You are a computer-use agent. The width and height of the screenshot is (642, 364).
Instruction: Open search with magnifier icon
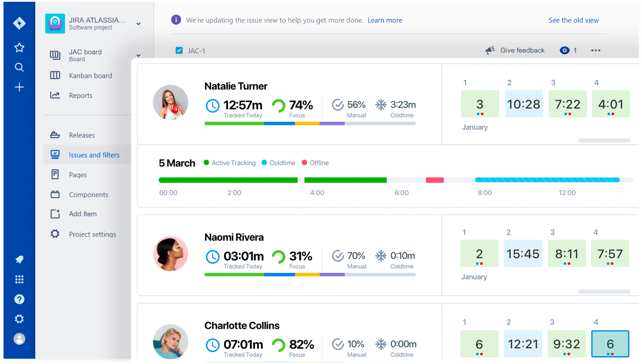[19, 67]
